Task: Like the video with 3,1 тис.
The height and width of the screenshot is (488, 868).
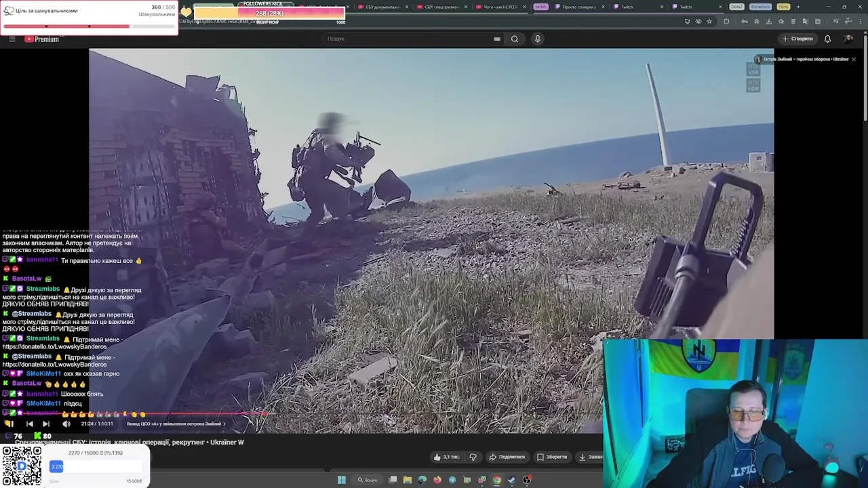Action: coord(446,457)
